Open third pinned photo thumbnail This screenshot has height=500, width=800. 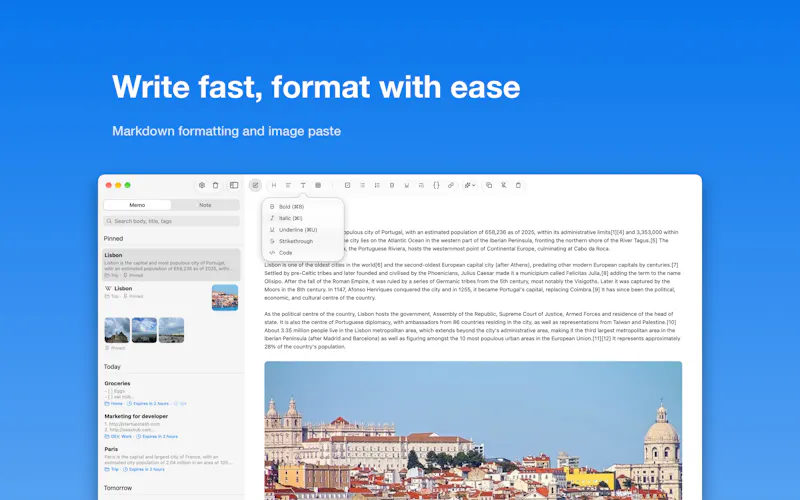[x=171, y=330]
